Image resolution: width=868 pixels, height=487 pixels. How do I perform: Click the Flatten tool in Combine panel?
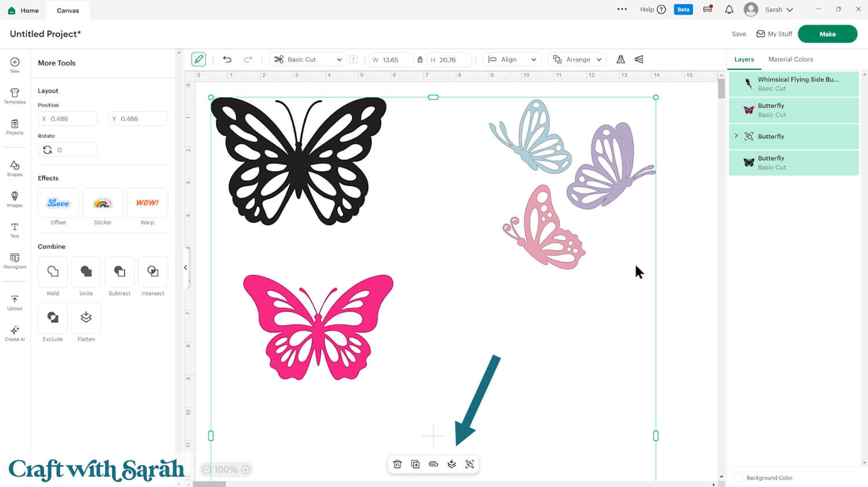[x=86, y=318]
